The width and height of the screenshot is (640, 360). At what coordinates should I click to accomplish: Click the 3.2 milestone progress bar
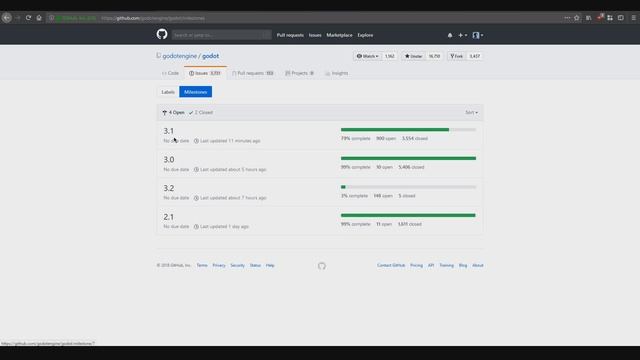[x=408, y=187]
